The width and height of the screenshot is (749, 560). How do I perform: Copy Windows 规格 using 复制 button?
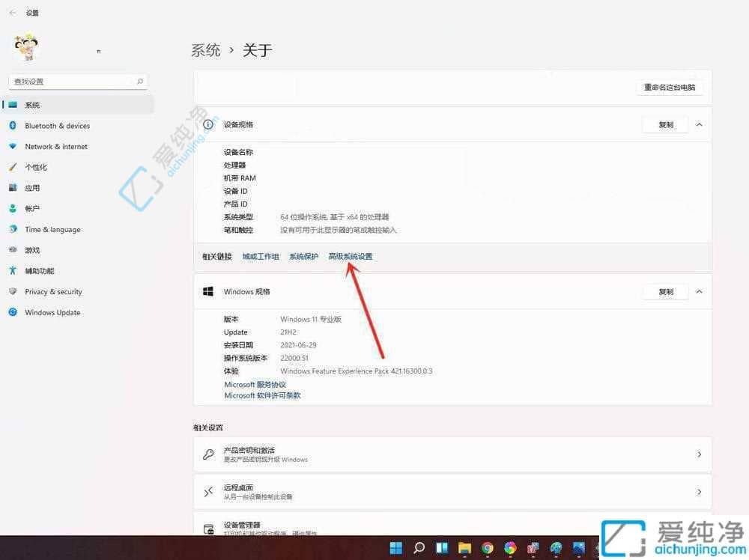666,292
